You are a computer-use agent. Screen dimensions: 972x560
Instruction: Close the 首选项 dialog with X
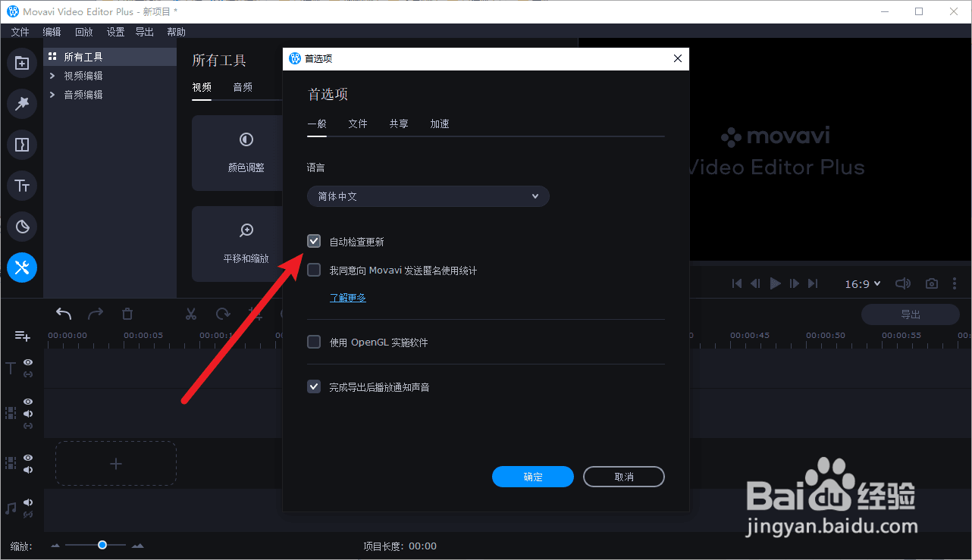pyautogui.click(x=678, y=58)
